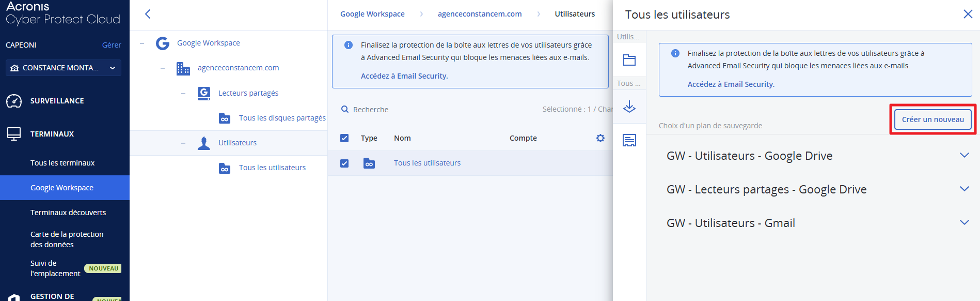Uncheck the Tous les utilisateurs row checkbox
The width and height of the screenshot is (980, 301).
click(x=344, y=163)
